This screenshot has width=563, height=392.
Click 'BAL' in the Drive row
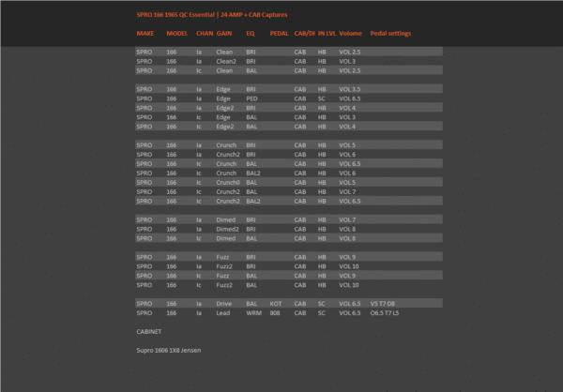click(x=251, y=304)
